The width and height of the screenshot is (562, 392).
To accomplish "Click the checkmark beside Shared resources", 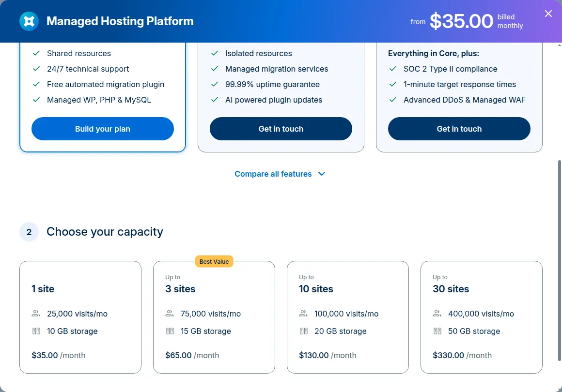I will pyautogui.click(x=36, y=53).
